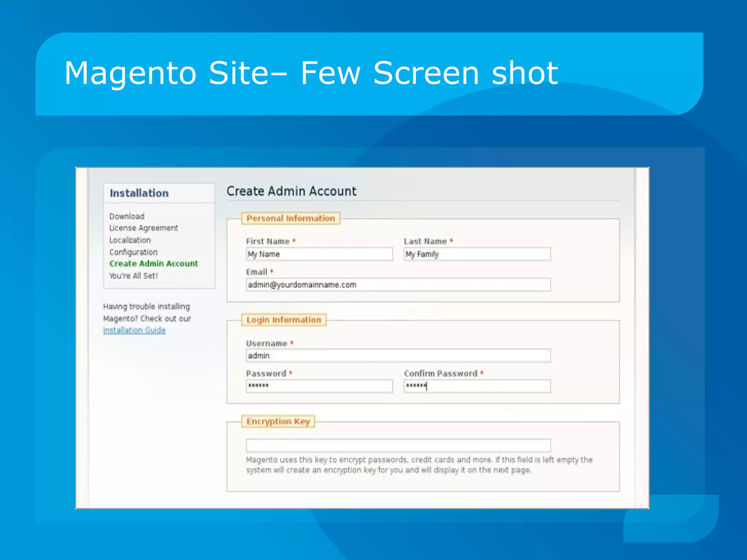747x560 pixels.
Task: Select the Create Admin Account step
Action: click(154, 264)
